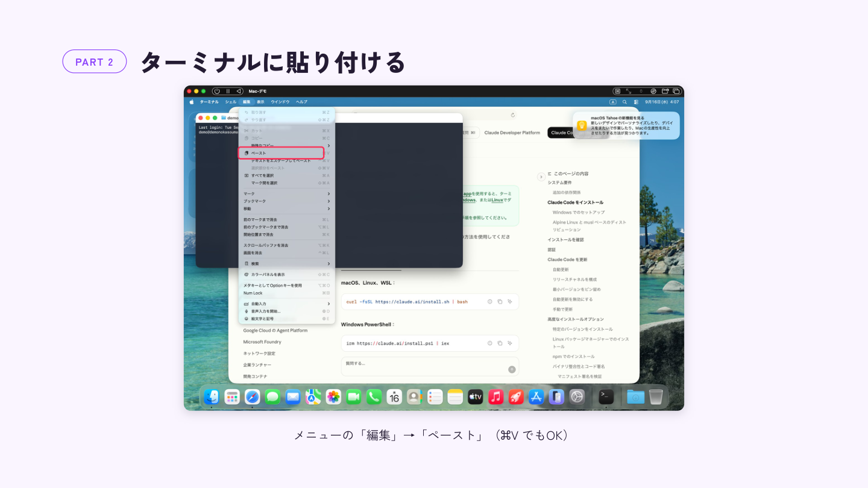Open Calendar showing 16 in Dock

tap(394, 396)
